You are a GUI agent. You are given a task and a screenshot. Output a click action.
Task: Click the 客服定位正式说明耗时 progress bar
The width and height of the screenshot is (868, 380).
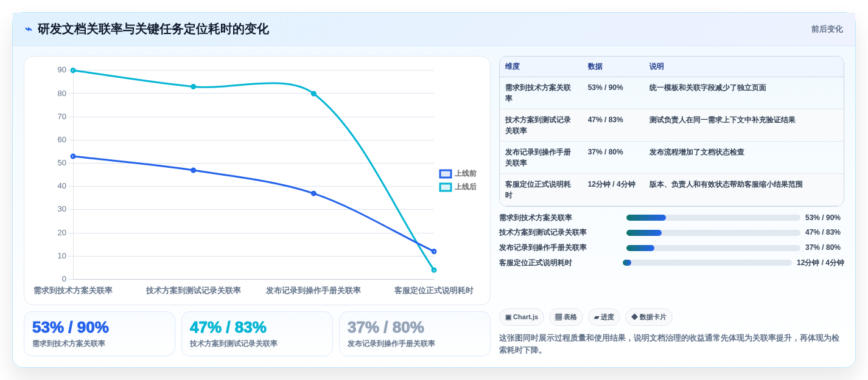pos(707,263)
